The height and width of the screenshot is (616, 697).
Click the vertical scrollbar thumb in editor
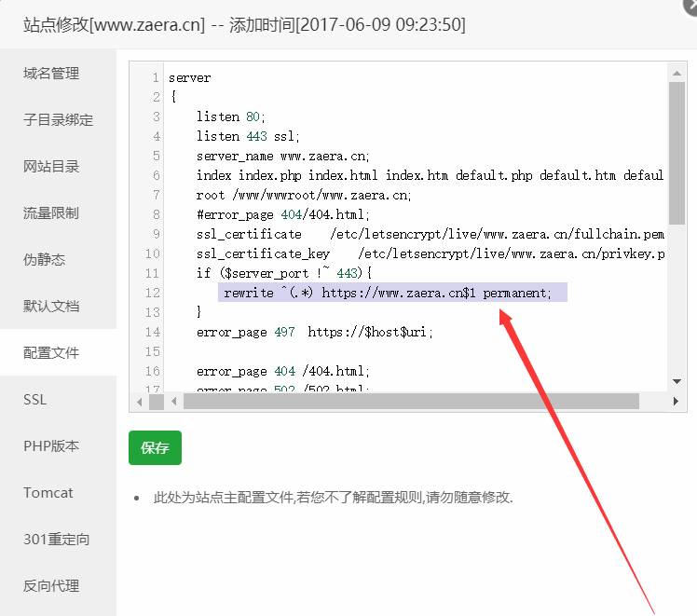[677, 154]
